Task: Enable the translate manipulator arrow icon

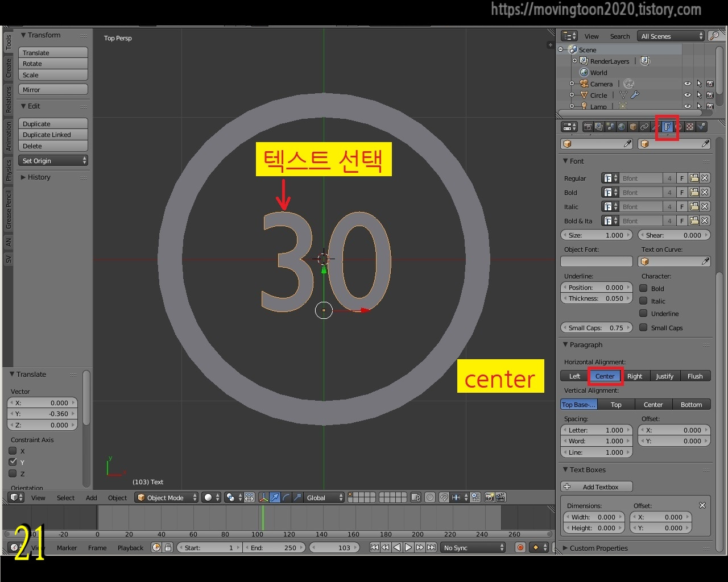Action: point(275,497)
